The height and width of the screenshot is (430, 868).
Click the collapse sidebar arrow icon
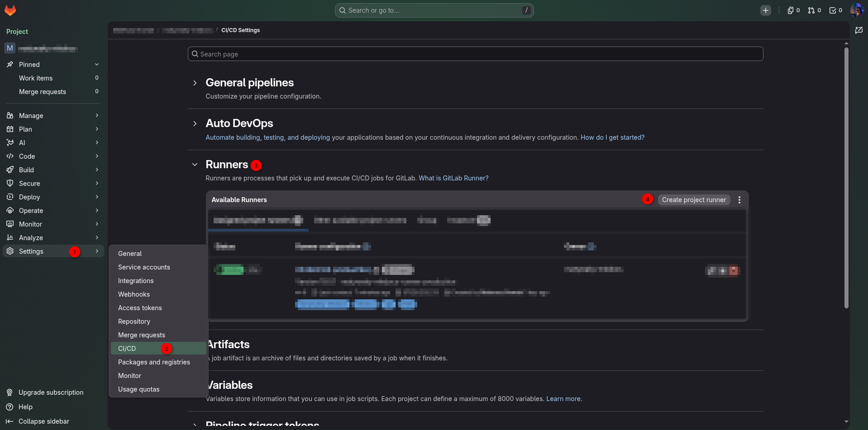[10, 421]
